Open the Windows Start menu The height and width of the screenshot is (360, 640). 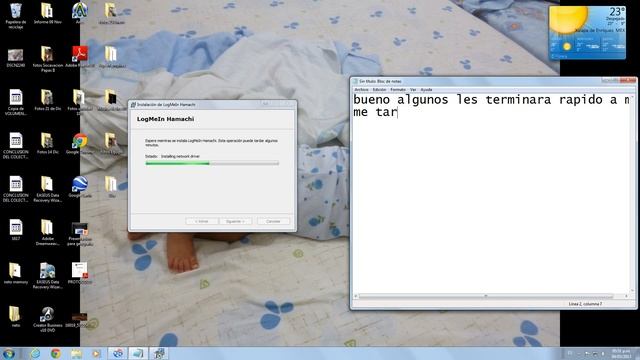[x=9, y=353]
